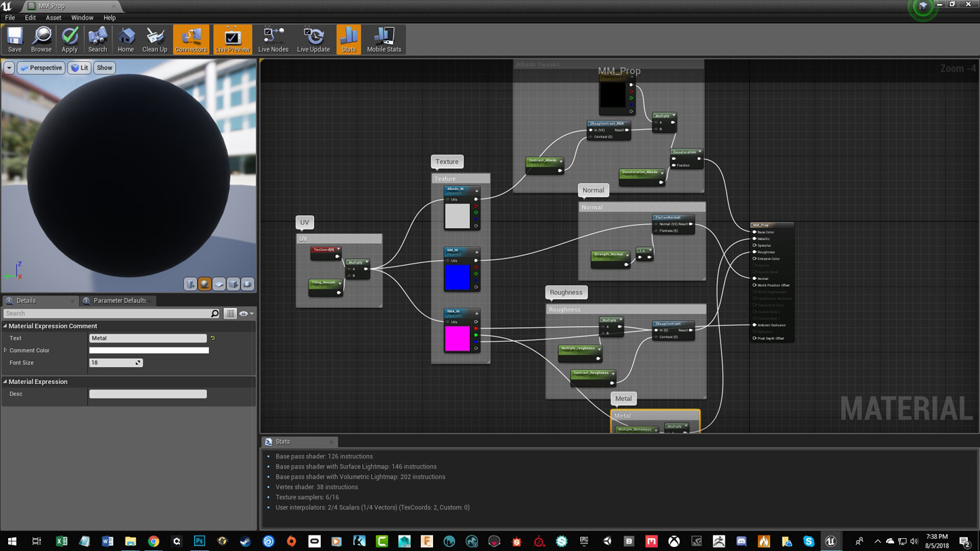
Task: Collapse Material Expression Comment section
Action: tap(5, 326)
